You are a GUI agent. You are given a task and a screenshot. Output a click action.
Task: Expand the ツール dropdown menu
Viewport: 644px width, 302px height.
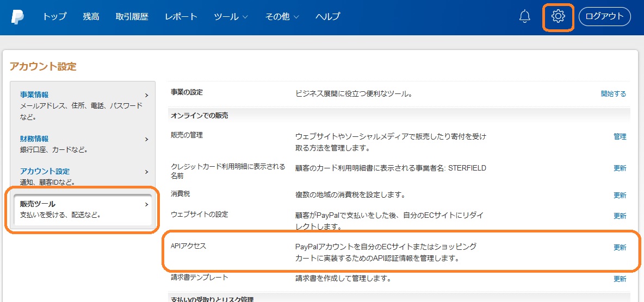(x=231, y=17)
